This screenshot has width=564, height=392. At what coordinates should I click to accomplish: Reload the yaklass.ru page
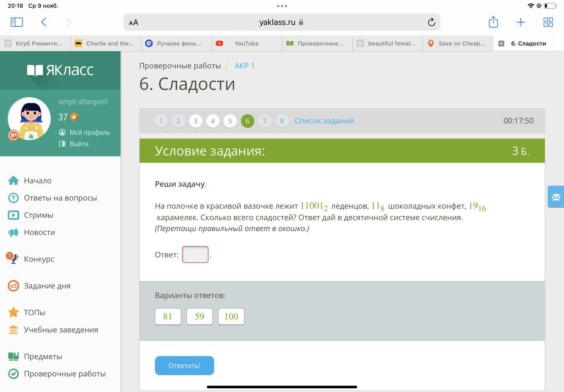pos(431,22)
